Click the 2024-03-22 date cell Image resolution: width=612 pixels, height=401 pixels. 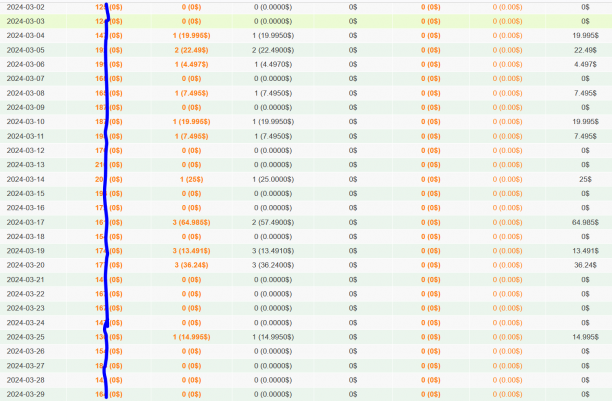[x=25, y=294]
